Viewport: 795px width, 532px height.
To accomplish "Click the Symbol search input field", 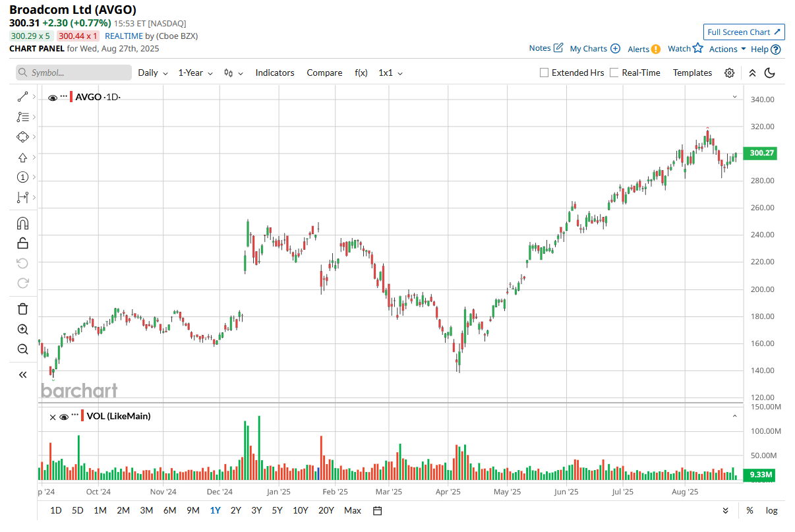I will tap(74, 73).
